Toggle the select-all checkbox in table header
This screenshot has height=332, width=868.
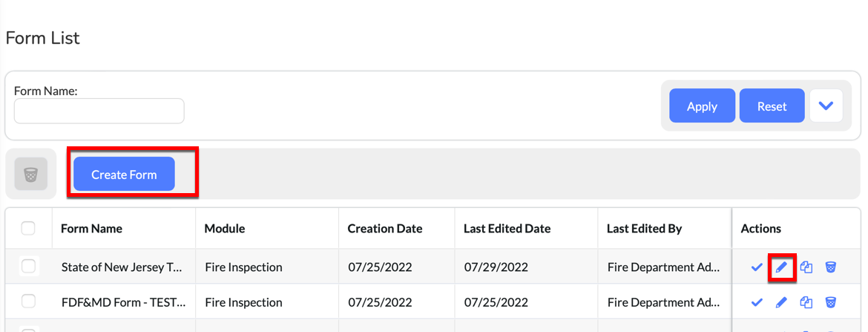[x=27, y=228]
